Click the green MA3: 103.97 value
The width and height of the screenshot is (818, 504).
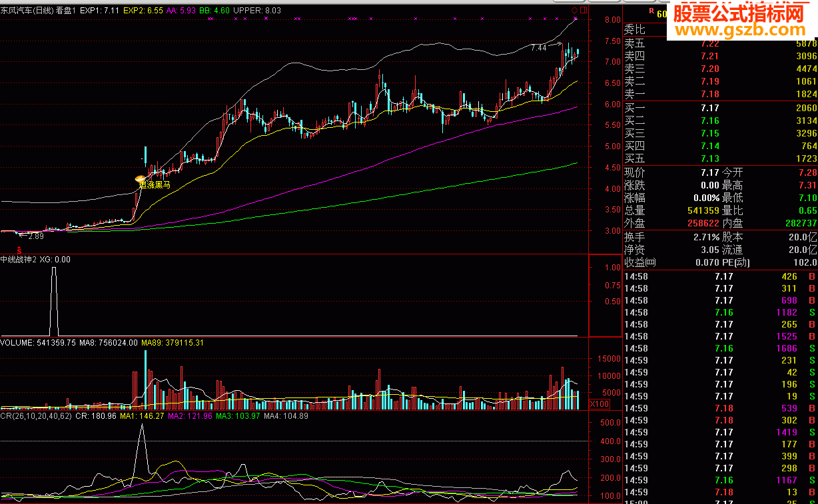tap(238, 416)
